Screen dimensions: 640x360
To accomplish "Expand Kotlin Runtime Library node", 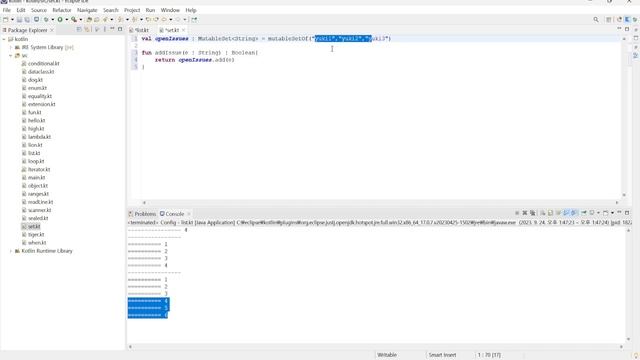I will click(x=11, y=251).
